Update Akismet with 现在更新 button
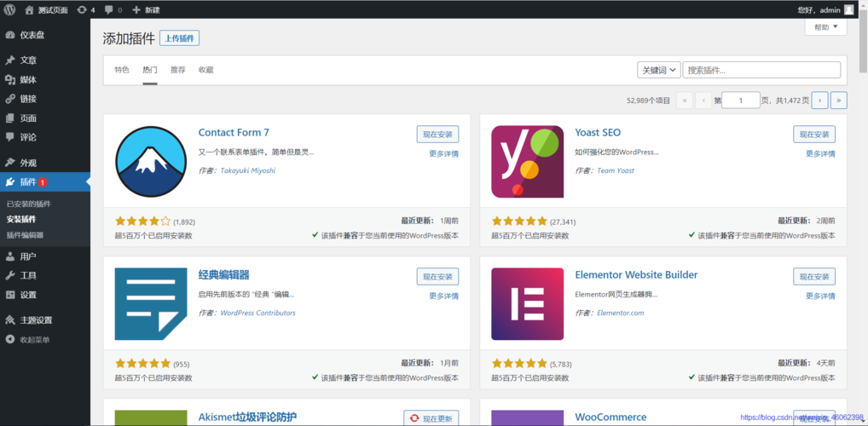Image resolution: width=868 pixels, height=426 pixels. click(431, 418)
